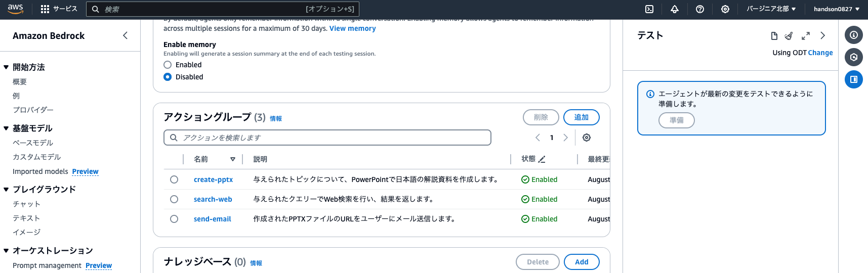Open the search-web action group link
The height and width of the screenshot is (273, 868).
click(x=213, y=199)
